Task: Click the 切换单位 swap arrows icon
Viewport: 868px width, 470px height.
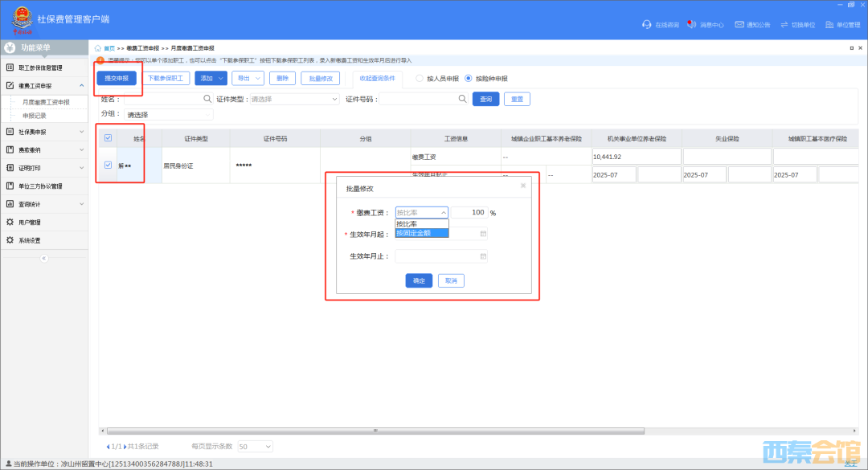Action: [x=784, y=25]
